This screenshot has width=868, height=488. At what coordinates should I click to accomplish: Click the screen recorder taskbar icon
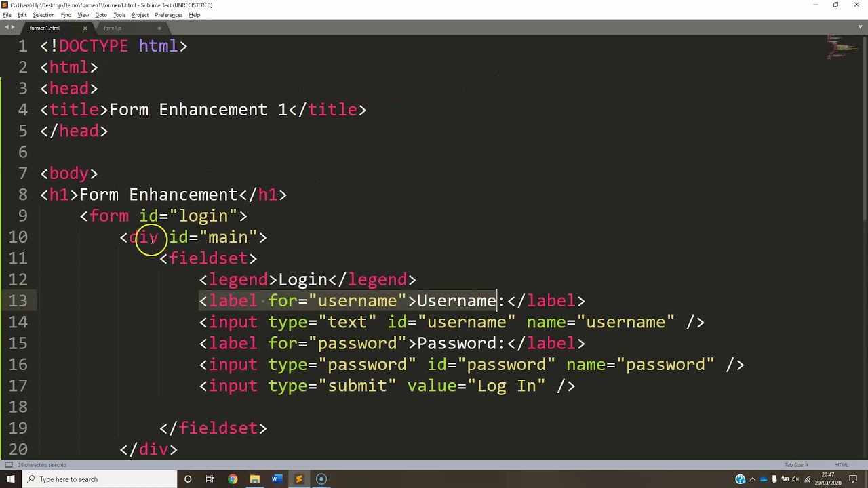321,479
